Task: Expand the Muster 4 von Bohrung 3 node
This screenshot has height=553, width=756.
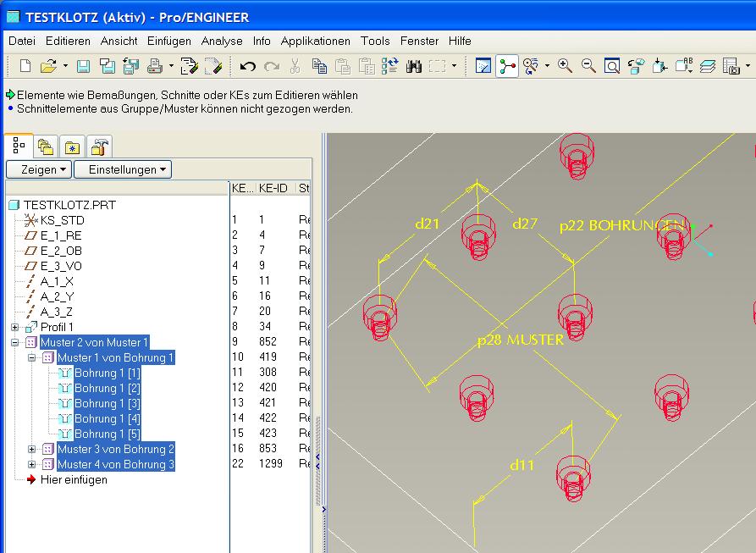Action: [x=32, y=465]
